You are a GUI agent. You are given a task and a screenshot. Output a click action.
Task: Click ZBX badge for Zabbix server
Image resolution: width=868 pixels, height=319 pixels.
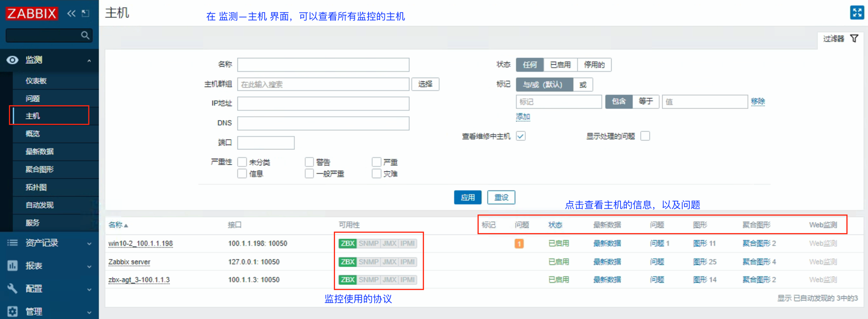pos(347,262)
